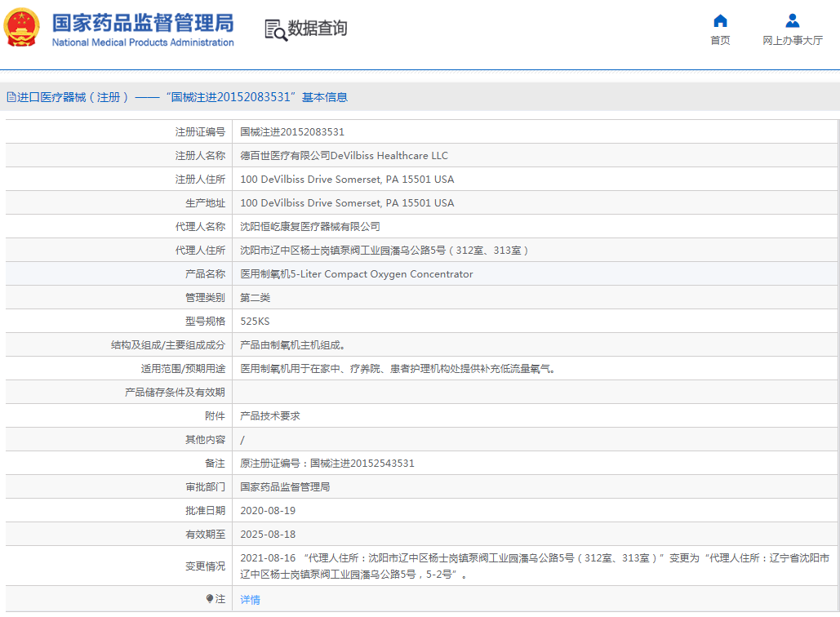Screen dimensions: 840x617
Task: Open the 网上办事大厅 text label
Action: [792, 41]
